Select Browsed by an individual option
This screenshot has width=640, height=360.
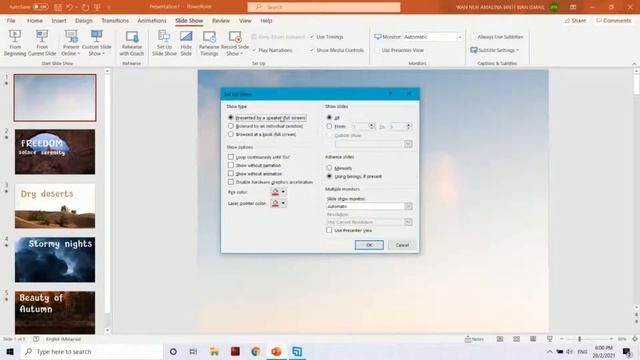pyautogui.click(x=231, y=126)
